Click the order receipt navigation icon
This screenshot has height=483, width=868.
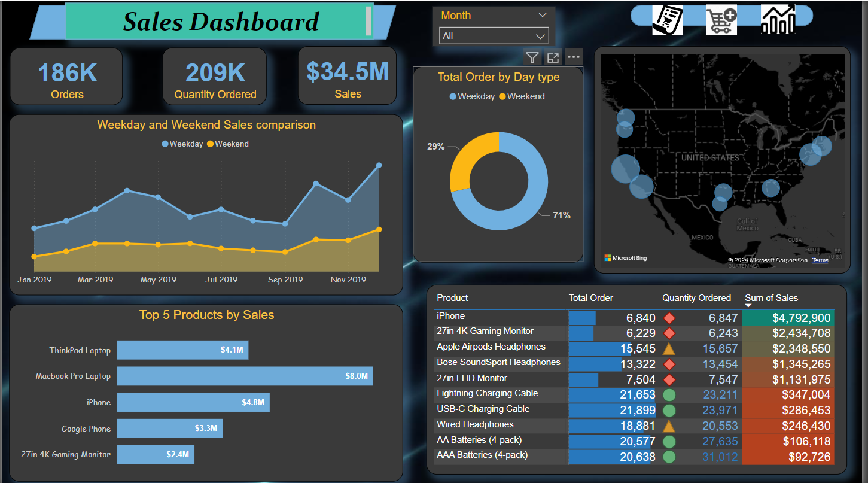pos(667,20)
